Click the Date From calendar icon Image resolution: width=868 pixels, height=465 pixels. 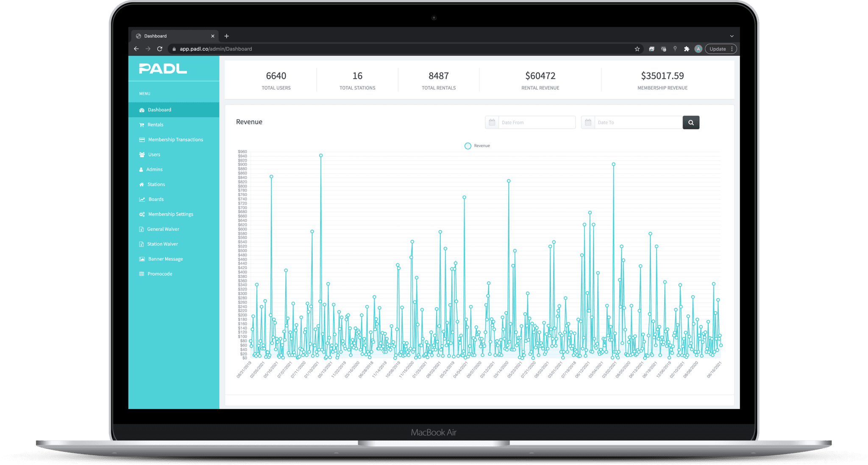(x=492, y=122)
